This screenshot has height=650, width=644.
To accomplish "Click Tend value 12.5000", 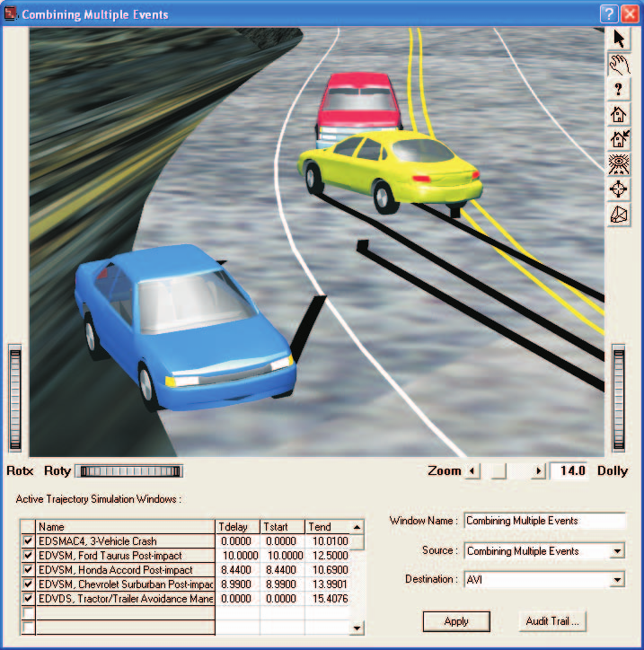I will click(328, 556).
